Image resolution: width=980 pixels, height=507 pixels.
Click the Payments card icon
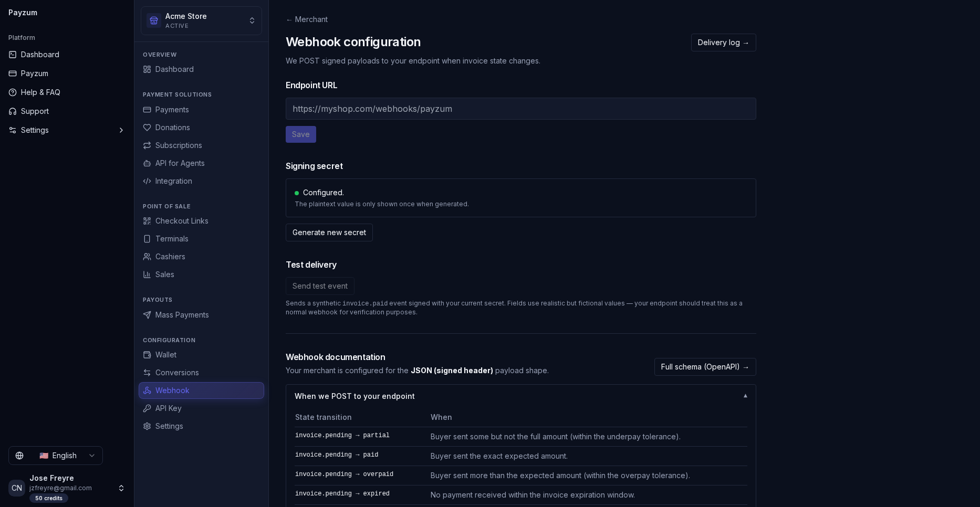147,110
